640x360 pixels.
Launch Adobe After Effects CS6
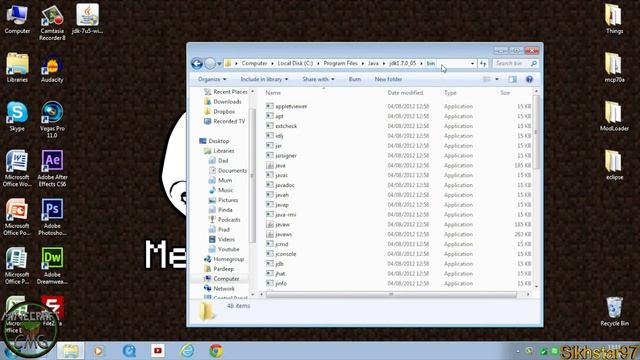tap(52, 168)
